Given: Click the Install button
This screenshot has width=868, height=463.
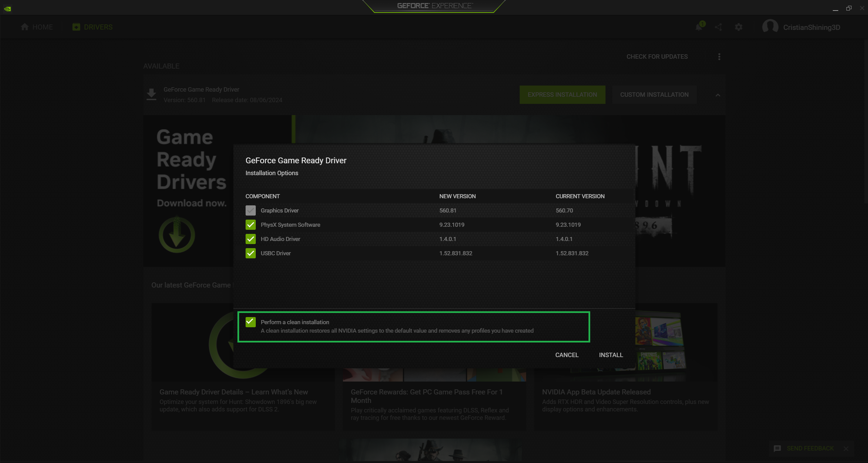Looking at the screenshot, I should click(x=611, y=355).
